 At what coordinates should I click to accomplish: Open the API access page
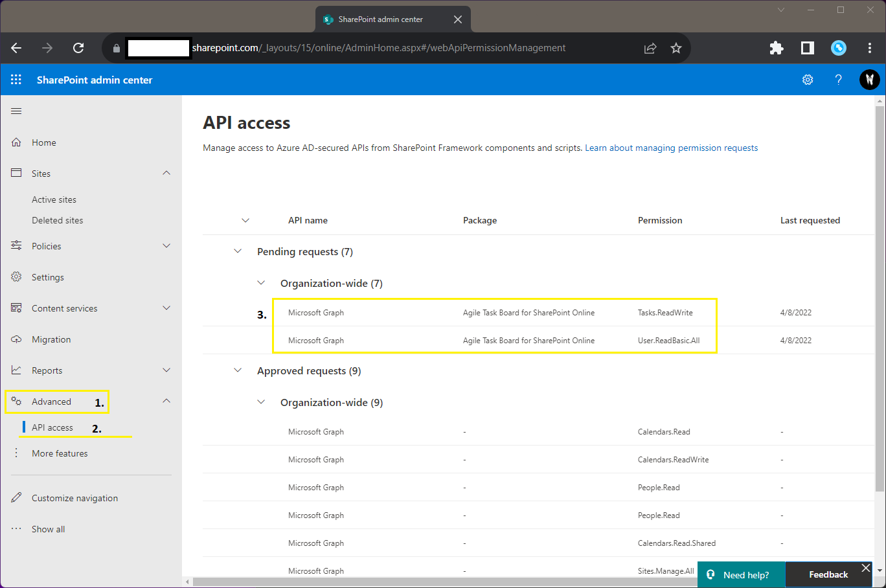coord(52,427)
